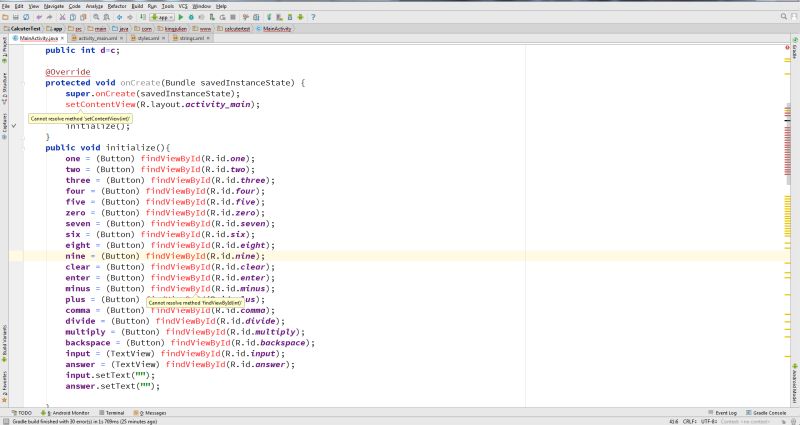Click the green Android icon before Help
This screenshot has width=800, height=425.
(301, 17)
